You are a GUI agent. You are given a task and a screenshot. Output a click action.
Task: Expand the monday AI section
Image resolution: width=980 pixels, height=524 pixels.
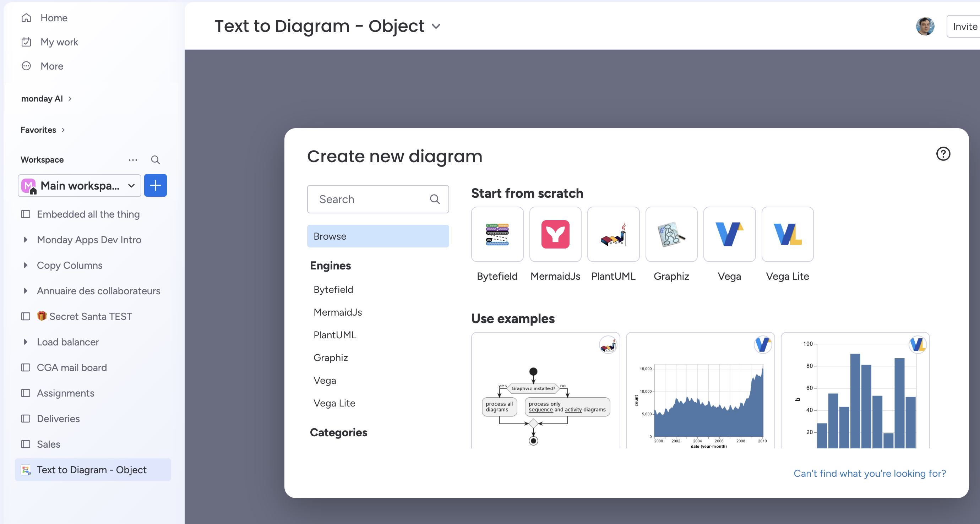click(x=70, y=98)
